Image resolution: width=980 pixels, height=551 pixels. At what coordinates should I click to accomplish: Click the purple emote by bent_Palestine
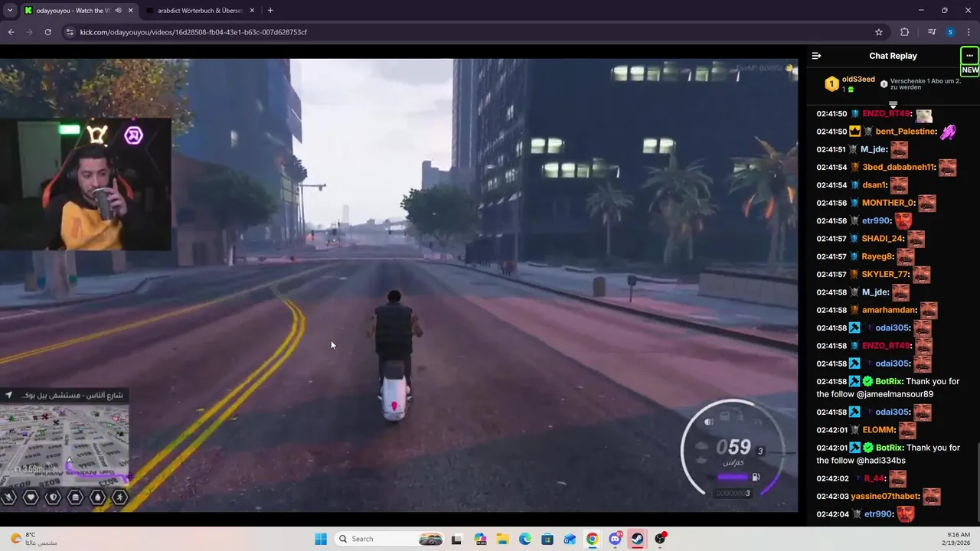(x=949, y=132)
